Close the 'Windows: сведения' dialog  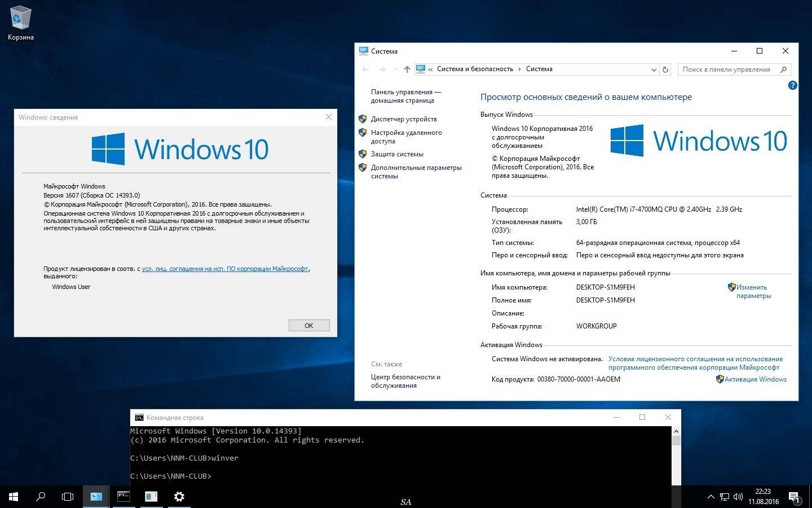[x=329, y=117]
